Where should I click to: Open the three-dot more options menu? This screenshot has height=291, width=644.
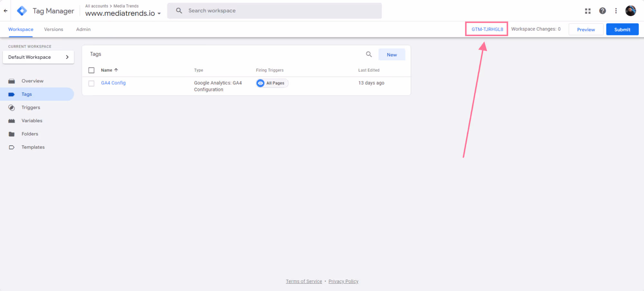pos(616,11)
